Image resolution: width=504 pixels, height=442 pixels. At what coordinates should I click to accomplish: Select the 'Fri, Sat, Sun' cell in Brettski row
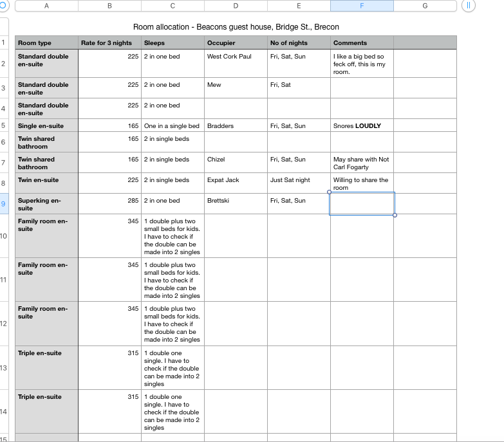coord(299,204)
